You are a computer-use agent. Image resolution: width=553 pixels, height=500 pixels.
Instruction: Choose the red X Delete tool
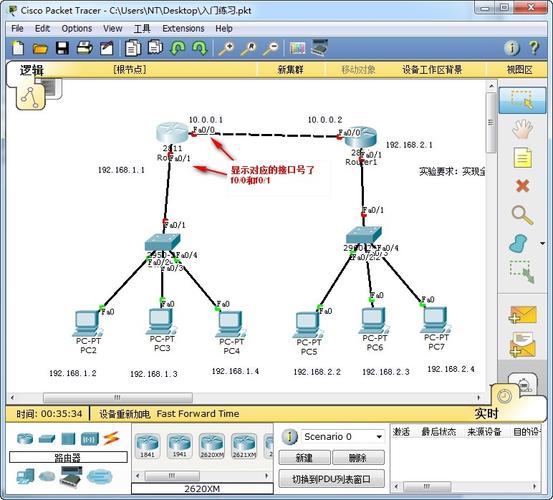click(x=522, y=185)
